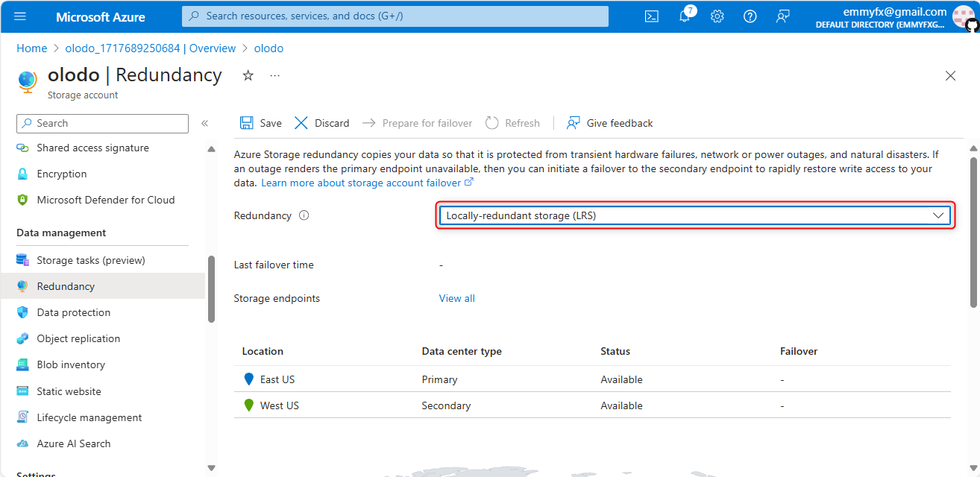Open the Cloud Shell terminal icon
This screenshot has height=477, width=980.
coord(651,16)
